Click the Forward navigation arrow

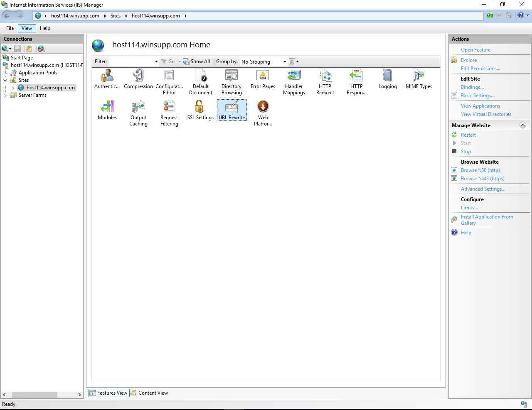pyautogui.click(x=20, y=16)
